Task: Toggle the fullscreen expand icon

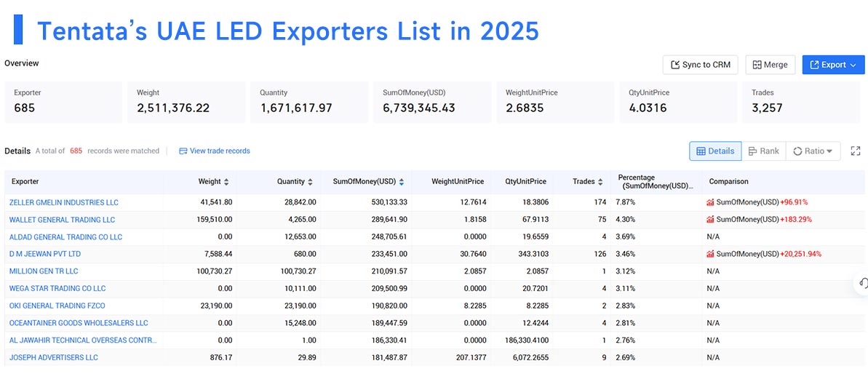Action: 856,151
